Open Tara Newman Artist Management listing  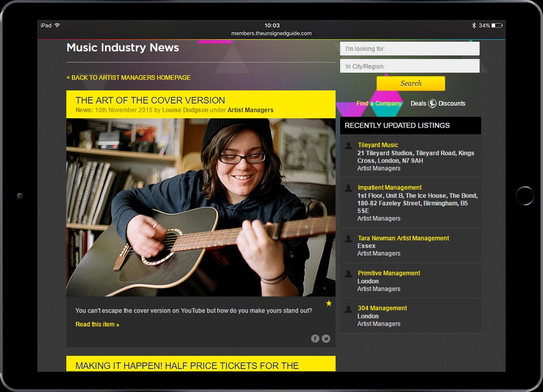[x=403, y=238]
